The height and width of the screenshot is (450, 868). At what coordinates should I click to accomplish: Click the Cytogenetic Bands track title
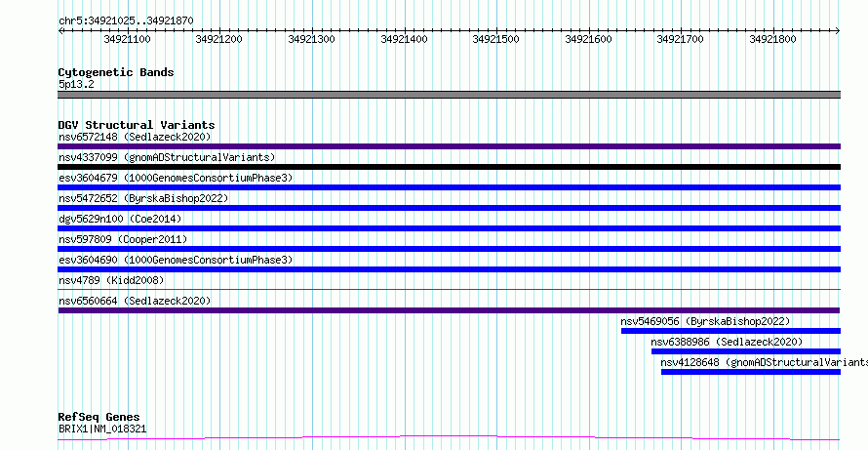click(x=116, y=72)
